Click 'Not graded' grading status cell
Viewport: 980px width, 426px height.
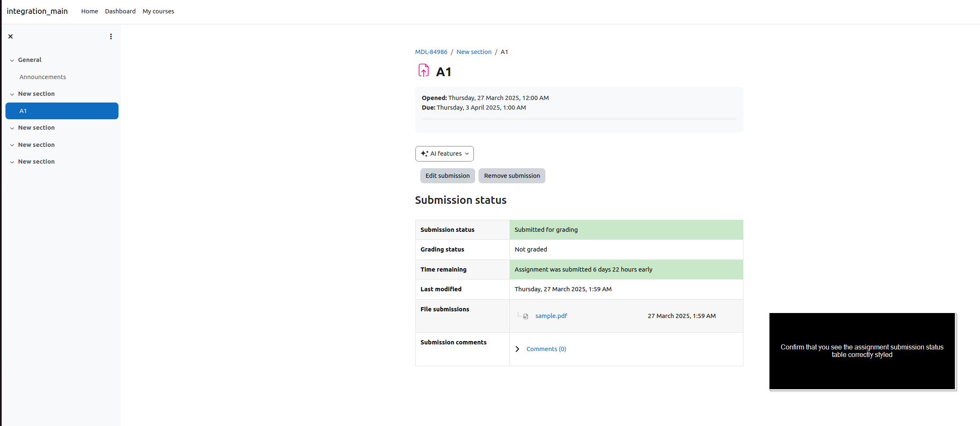[626, 249]
